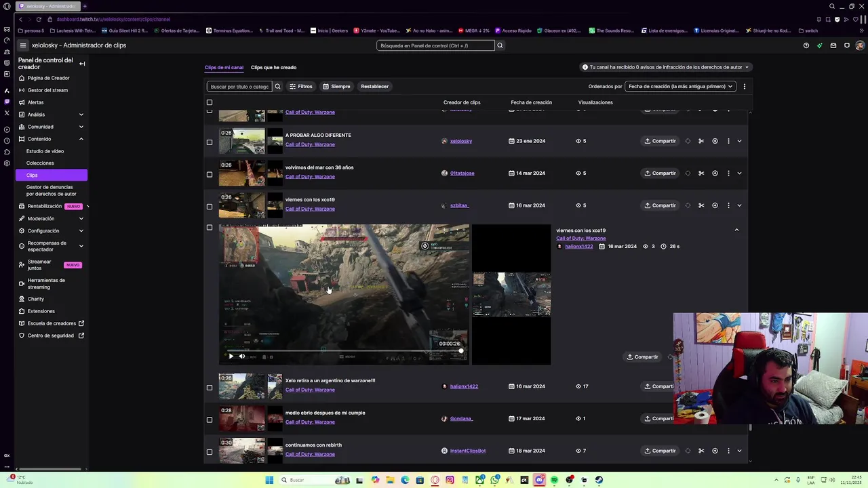Collapse the expanded clip preview chevron

736,230
